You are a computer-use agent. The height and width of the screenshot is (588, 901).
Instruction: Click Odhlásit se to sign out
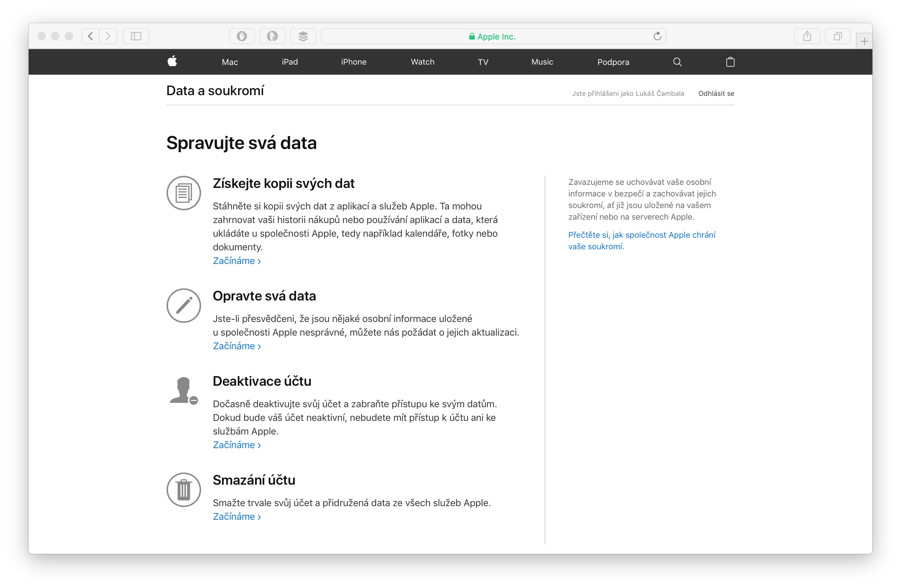716,93
